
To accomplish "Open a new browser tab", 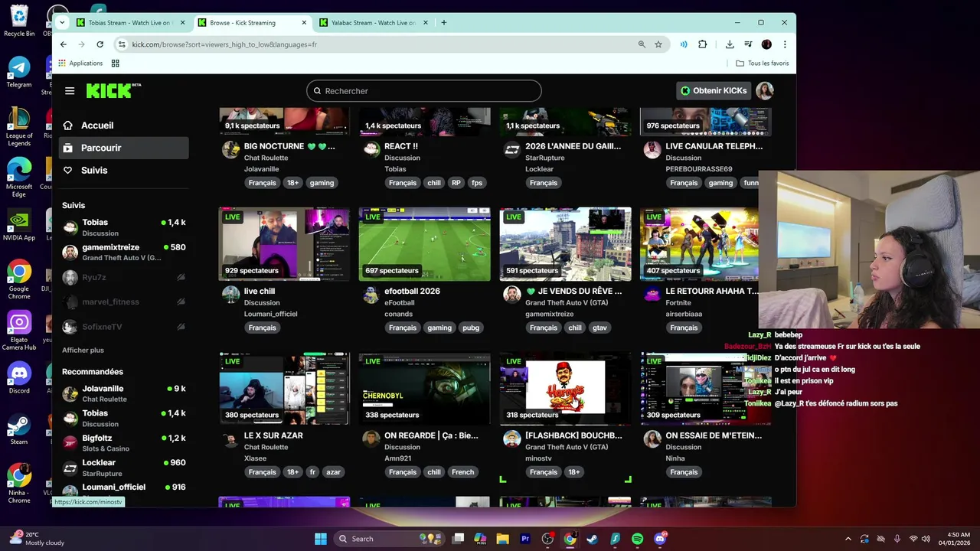I will pyautogui.click(x=443, y=23).
